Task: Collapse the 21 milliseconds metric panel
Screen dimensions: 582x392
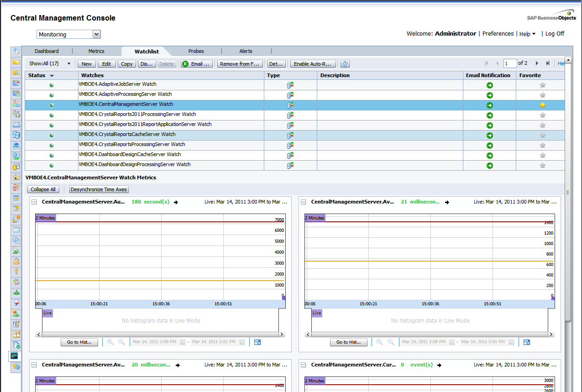Action: 304,202
